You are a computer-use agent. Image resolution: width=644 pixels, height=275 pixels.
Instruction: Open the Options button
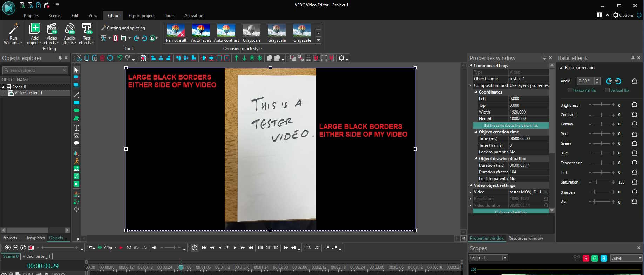[623, 15]
